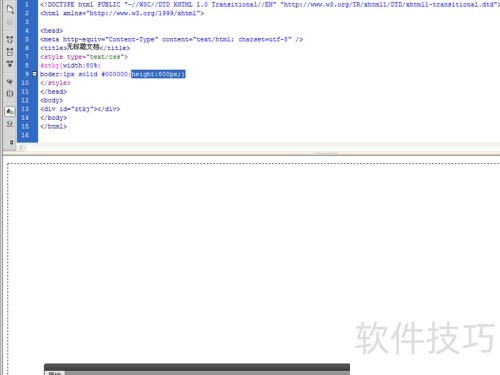Click the grayed-out code navigator icon

coord(10,22)
